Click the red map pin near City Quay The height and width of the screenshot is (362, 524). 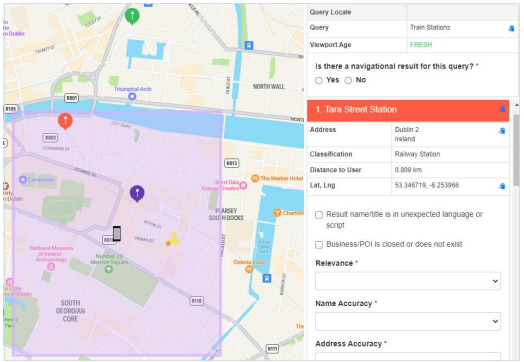point(65,121)
